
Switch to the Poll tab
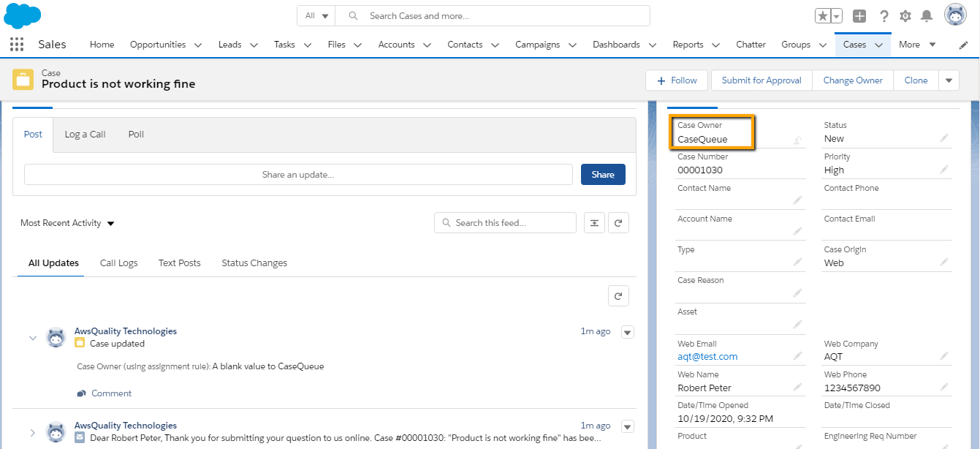click(x=136, y=135)
